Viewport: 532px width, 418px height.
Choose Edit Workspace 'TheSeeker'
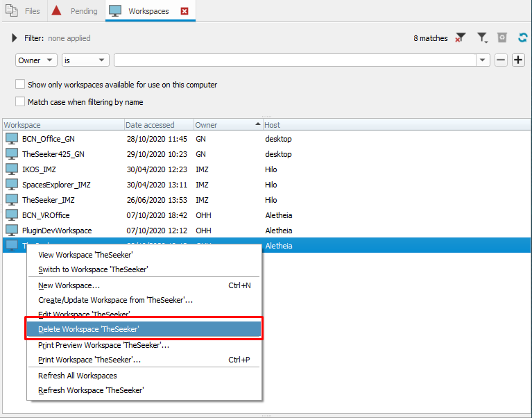tap(144, 314)
